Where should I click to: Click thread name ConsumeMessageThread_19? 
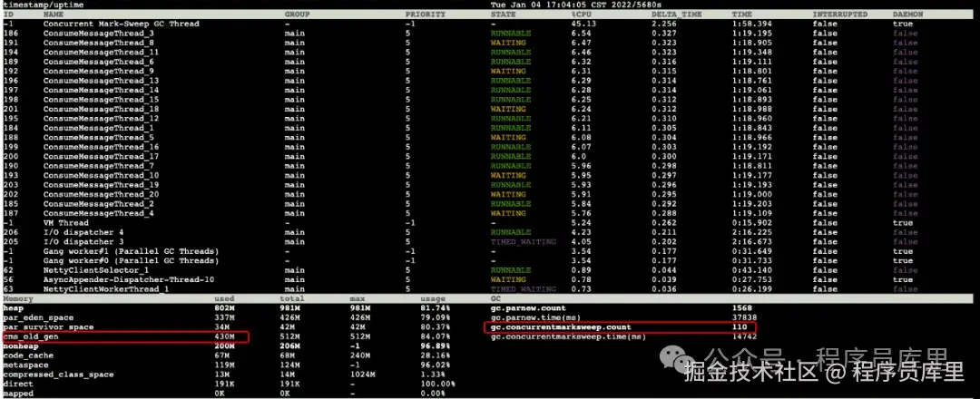[101, 185]
